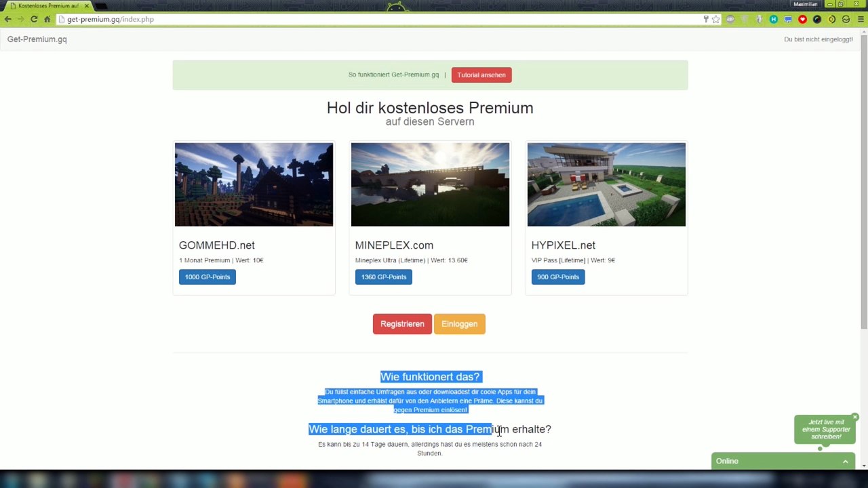Click 'Du bist nicht eingeloggt!' text

pos(818,39)
